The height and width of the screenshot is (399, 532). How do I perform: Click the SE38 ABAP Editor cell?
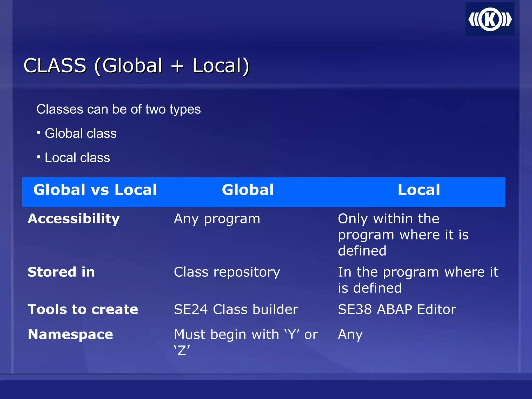[397, 309]
